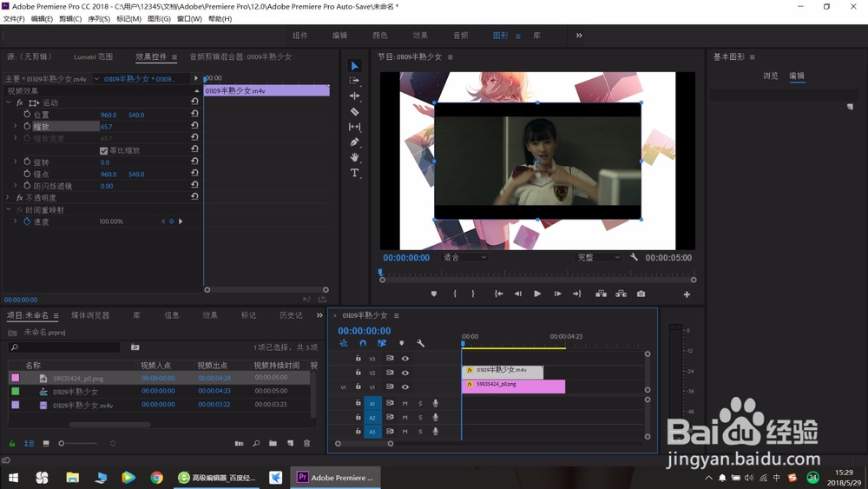Click the Lift button in program monitor

click(601, 294)
